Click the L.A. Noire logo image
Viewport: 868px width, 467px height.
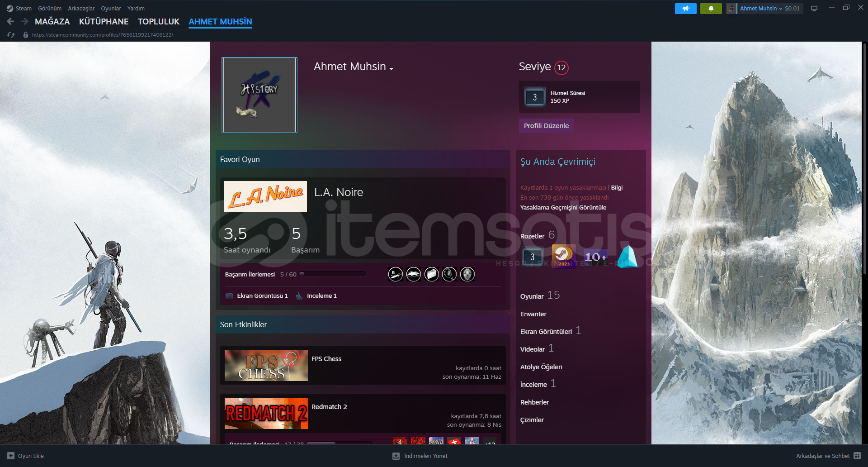(265, 196)
